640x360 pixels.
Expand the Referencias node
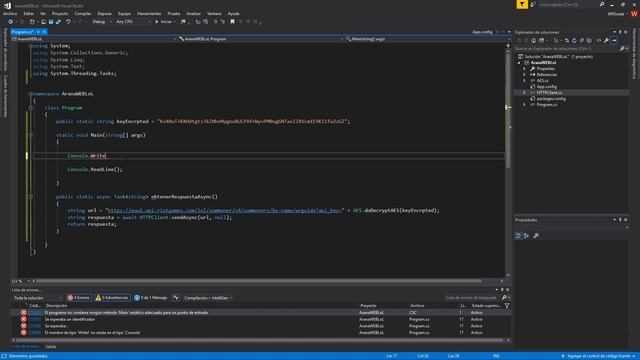[x=524, y=75]
